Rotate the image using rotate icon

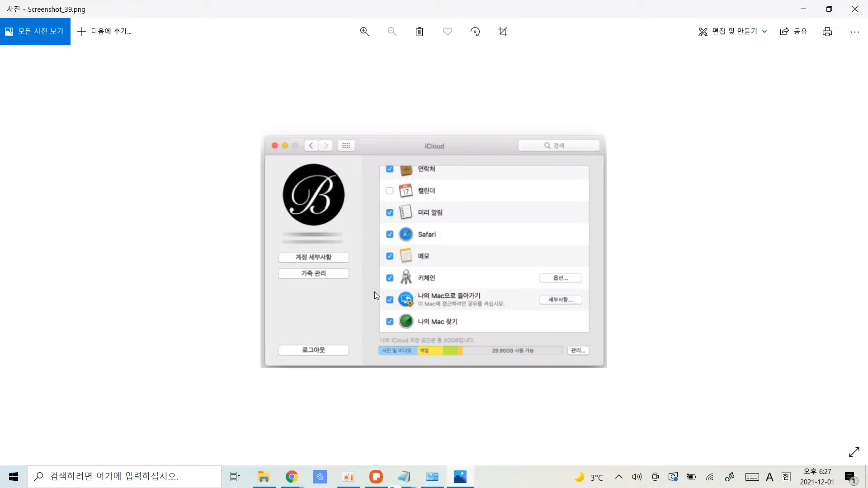tap(475, 32)
